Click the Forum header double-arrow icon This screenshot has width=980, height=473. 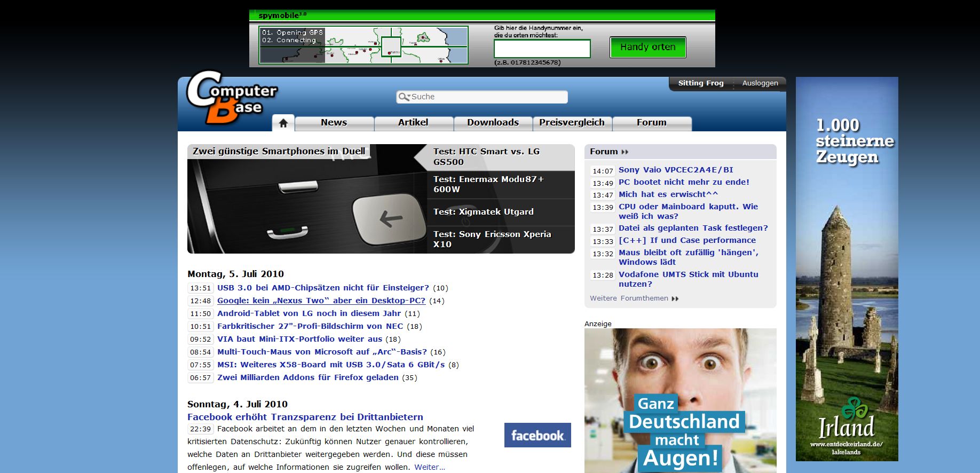625,152
